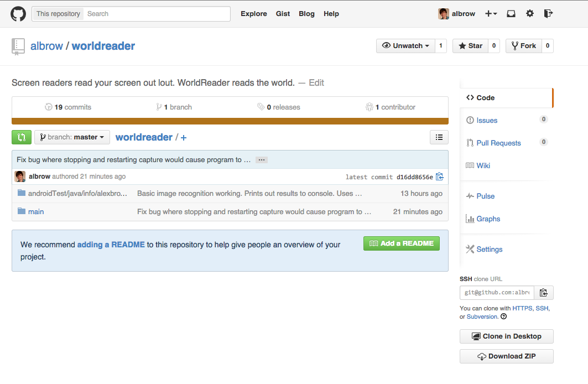The height and width of the screenshot is (384, 588).
Task: Open the worldreader breadcrumb root link
Action: 144,137
